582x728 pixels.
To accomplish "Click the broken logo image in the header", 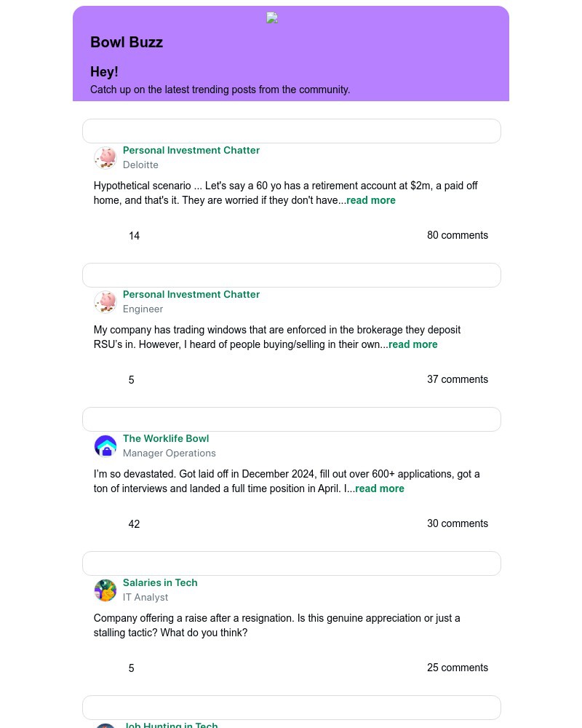I will point(272,18).
